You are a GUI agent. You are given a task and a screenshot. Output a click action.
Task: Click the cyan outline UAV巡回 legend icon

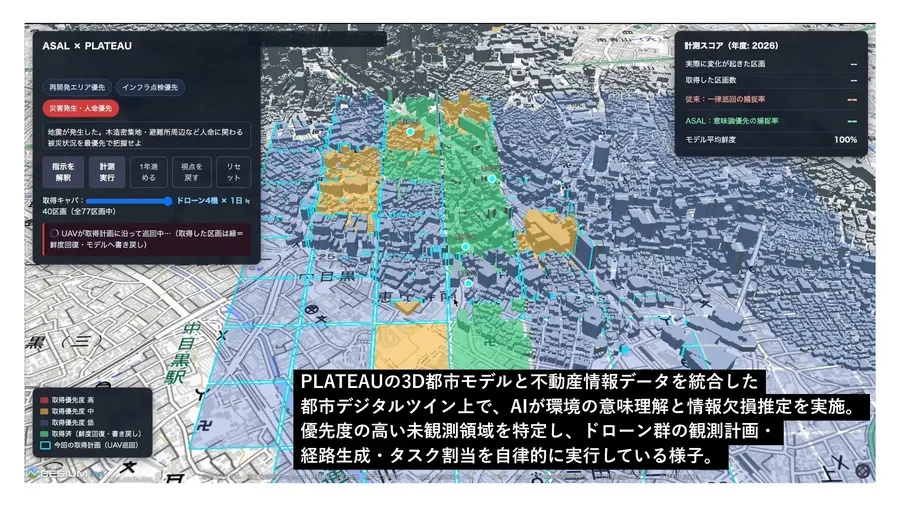click(45, 445)
